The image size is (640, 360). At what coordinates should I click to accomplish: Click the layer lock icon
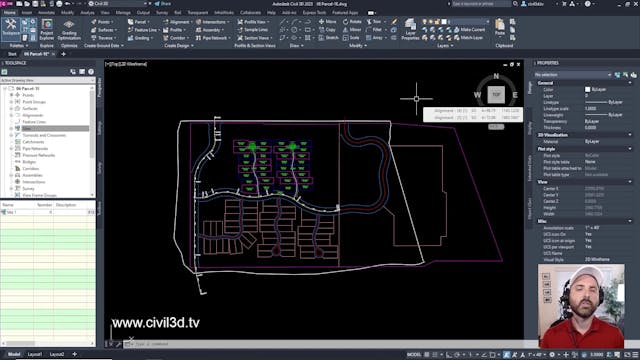coord(438,22)
